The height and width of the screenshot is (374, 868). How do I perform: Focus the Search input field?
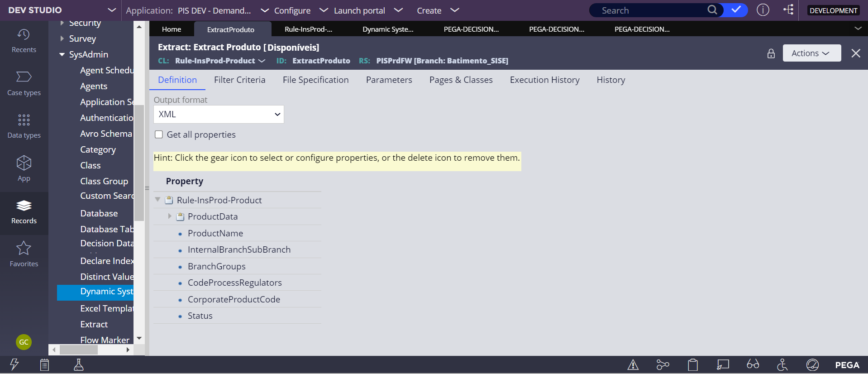pos(652,10)
